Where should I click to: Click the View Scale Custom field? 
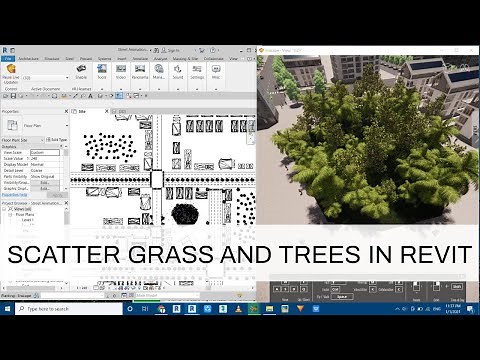pos(45,153)
